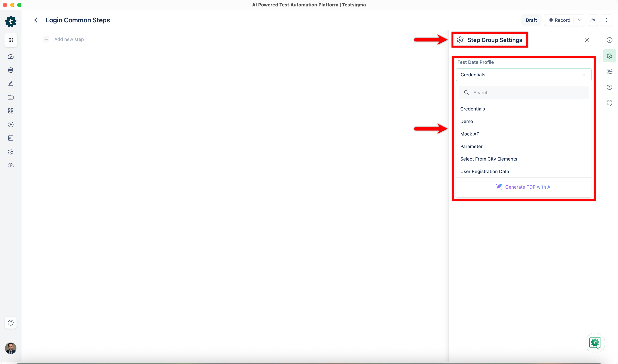This screenshot has width=618, height=364.
Task: Click the grid apps launcher icon
Action: (x=11, y=40)
